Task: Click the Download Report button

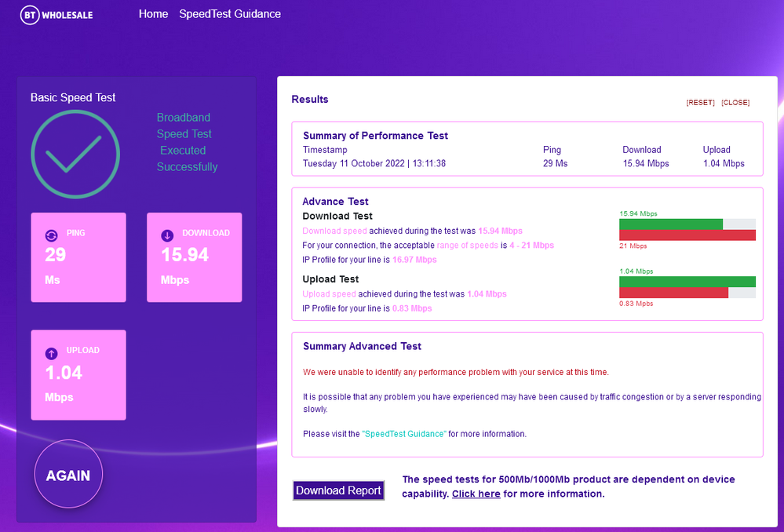Action: [338, 490]
